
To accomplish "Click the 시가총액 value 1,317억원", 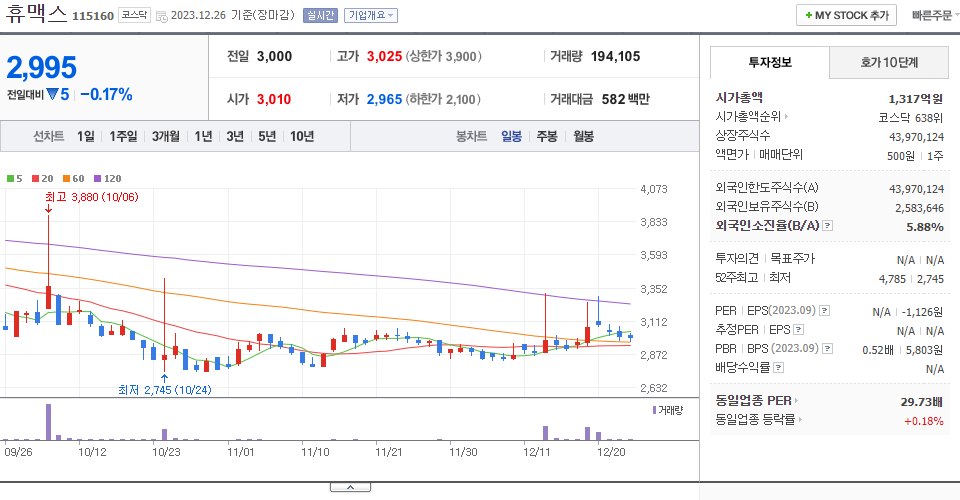I will coord(916,99).
